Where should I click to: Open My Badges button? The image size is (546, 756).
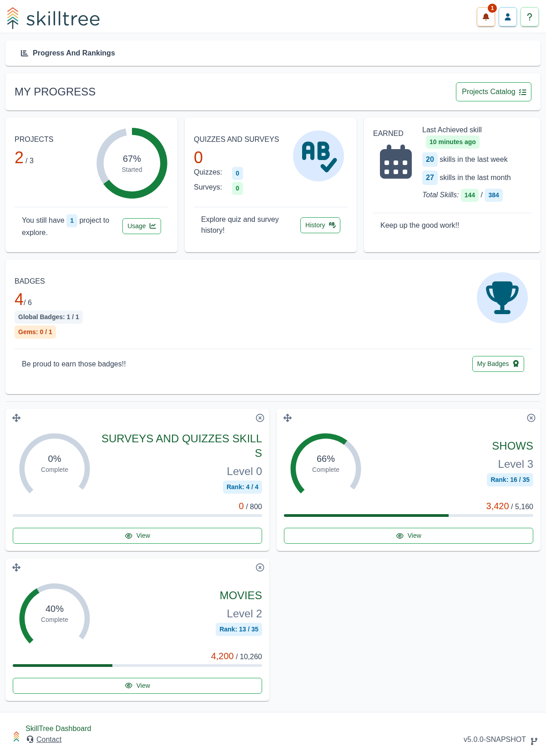pos(498,364)
